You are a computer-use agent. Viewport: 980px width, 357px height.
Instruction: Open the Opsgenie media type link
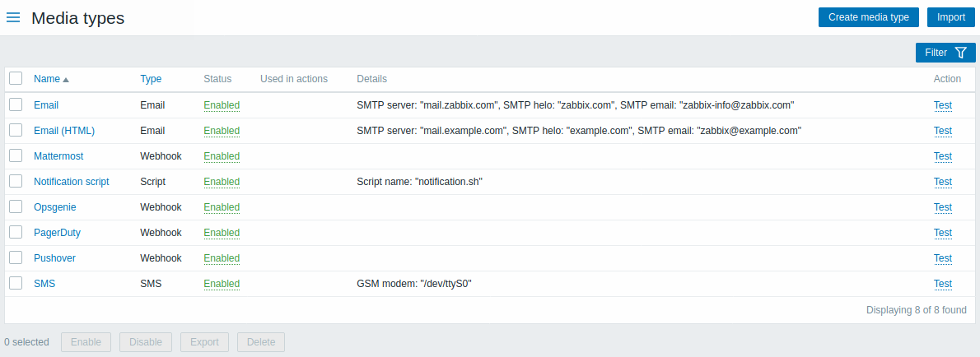(x=54, y=207)
